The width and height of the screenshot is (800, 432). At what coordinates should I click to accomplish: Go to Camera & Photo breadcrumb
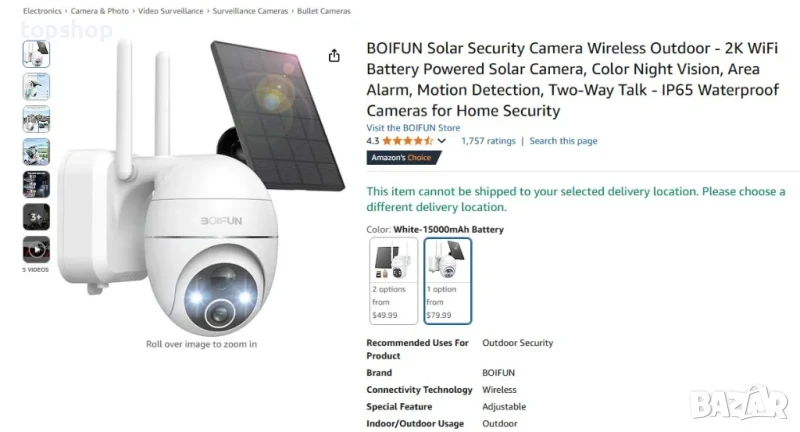pyautogui.click(x=100, y=10)
